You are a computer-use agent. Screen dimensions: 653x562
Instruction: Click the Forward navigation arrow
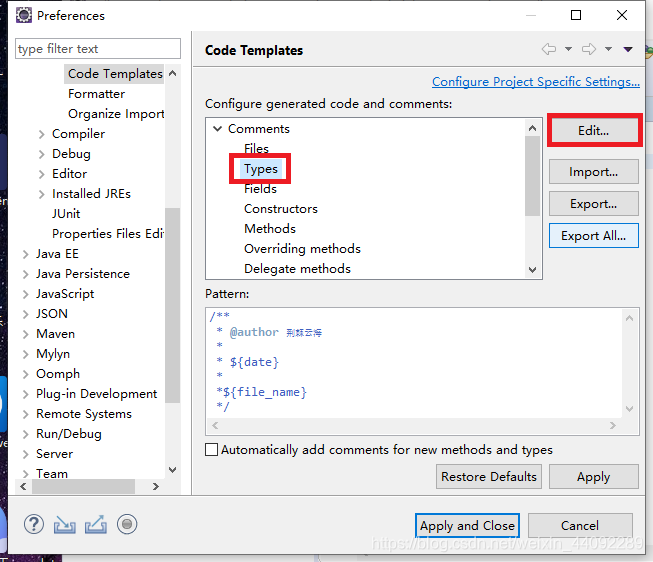click(x=589, y=49)
